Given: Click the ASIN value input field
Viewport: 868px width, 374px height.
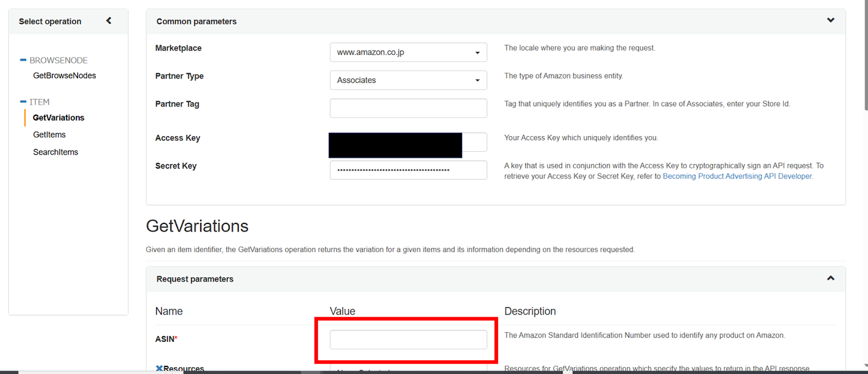Looking at the screenshot, I should 409,339.
